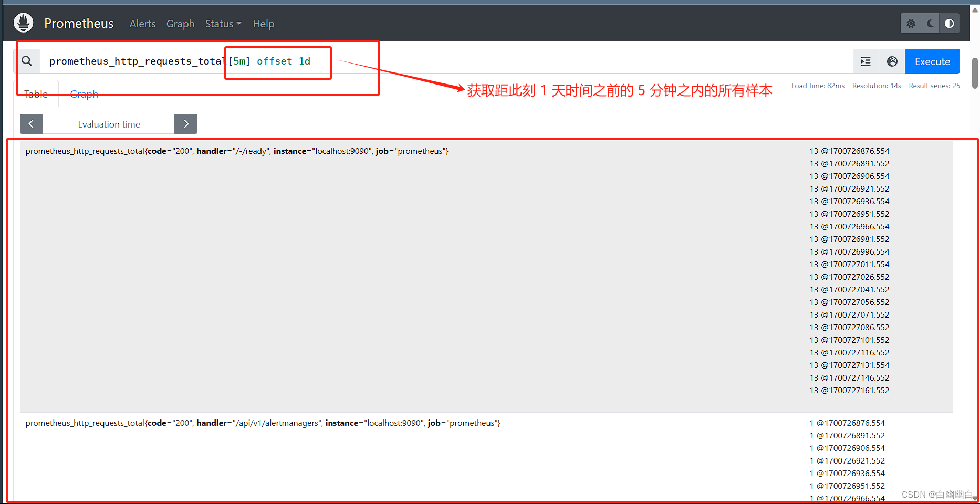Click sample value 13 @1700727131.554
The width and height of the screenshot is (980, 504).
click(849, 365)
